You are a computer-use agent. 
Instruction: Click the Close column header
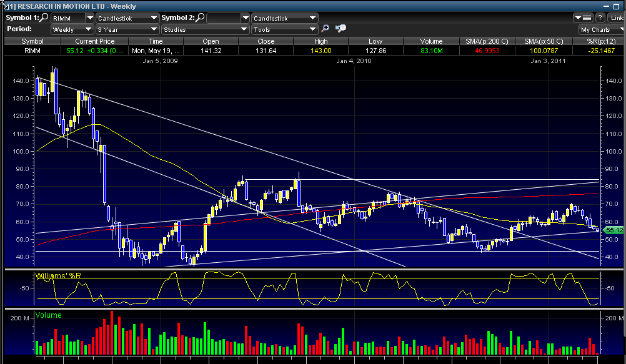pyautogui.click(x=266, y=41)
